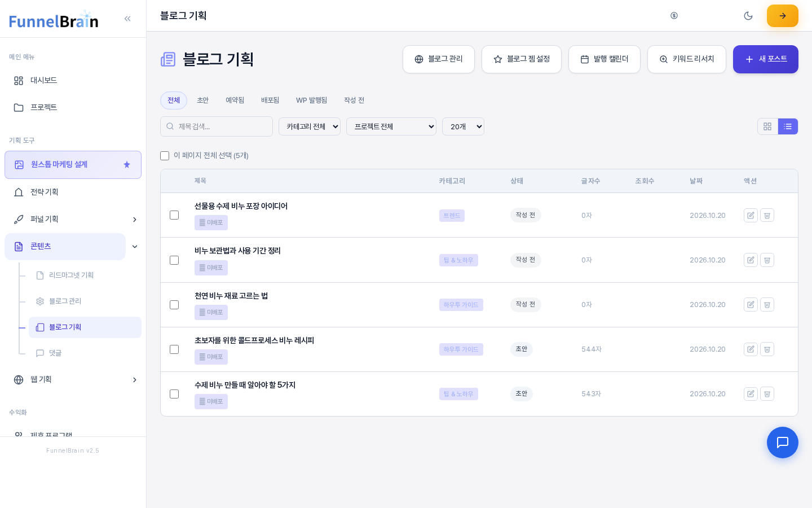Open 블로그 젬 설정
This screenshot has width=812, height=508.
[522, 59]
